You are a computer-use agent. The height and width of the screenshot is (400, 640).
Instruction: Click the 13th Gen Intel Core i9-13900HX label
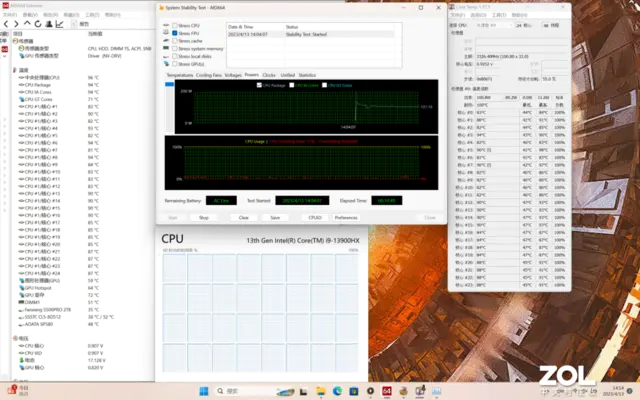click(303, 240)
